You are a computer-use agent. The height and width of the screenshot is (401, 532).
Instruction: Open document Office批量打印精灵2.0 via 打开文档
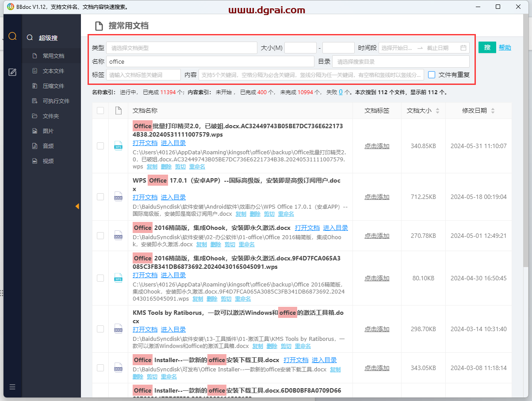(145, 143)
